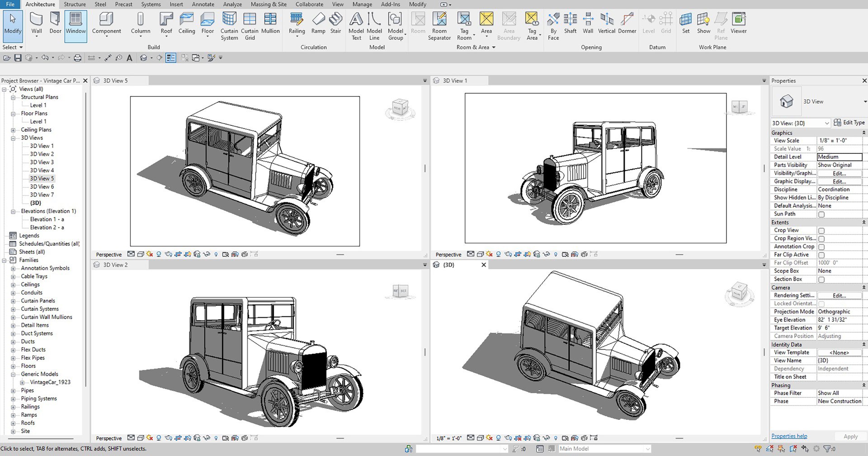868x456 pixels.
Task: Toggle the Far Clip Active checkbox
Action: (821, 255)
